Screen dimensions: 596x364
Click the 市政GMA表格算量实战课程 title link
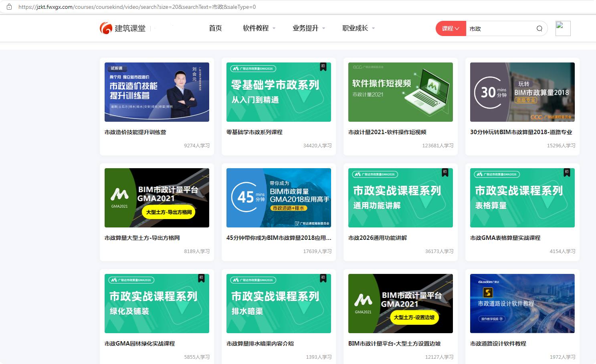pos(505,238)
